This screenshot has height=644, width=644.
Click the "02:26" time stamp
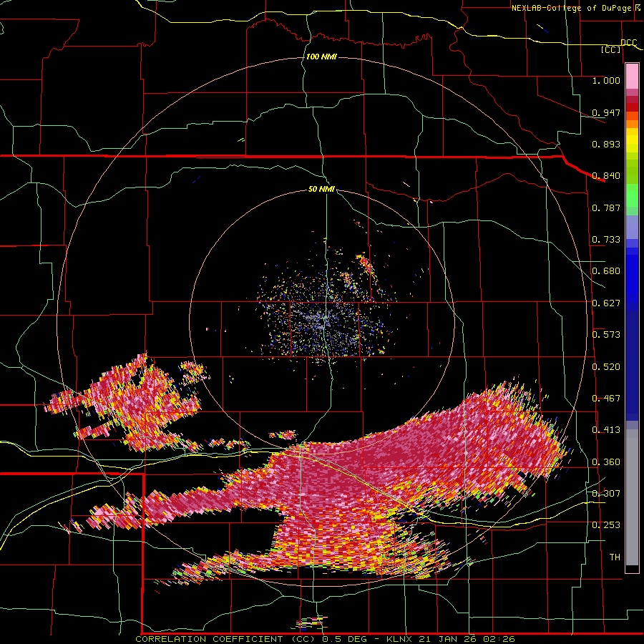(499, 639)
